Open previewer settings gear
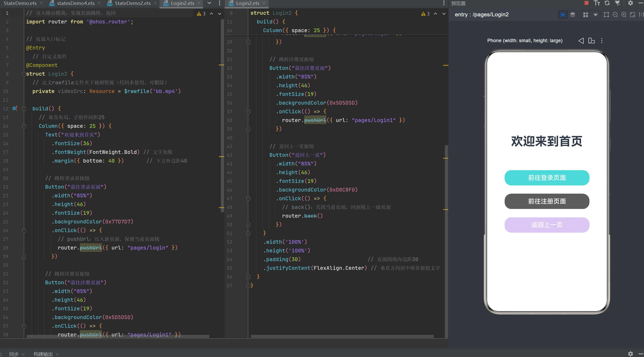 [630, 3]
